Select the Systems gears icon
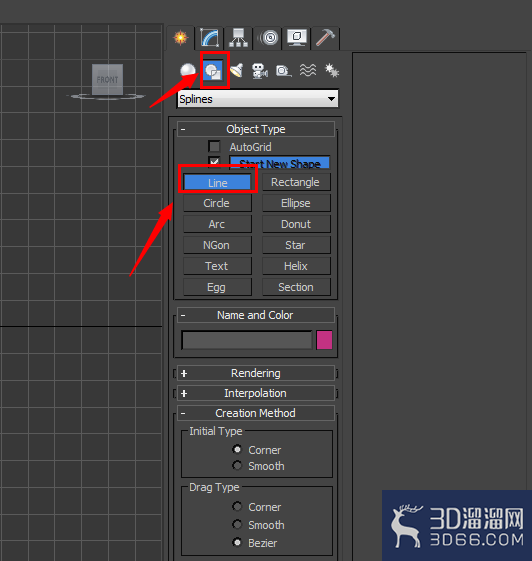Screen dimensions: 532x561 click(332, 70)
